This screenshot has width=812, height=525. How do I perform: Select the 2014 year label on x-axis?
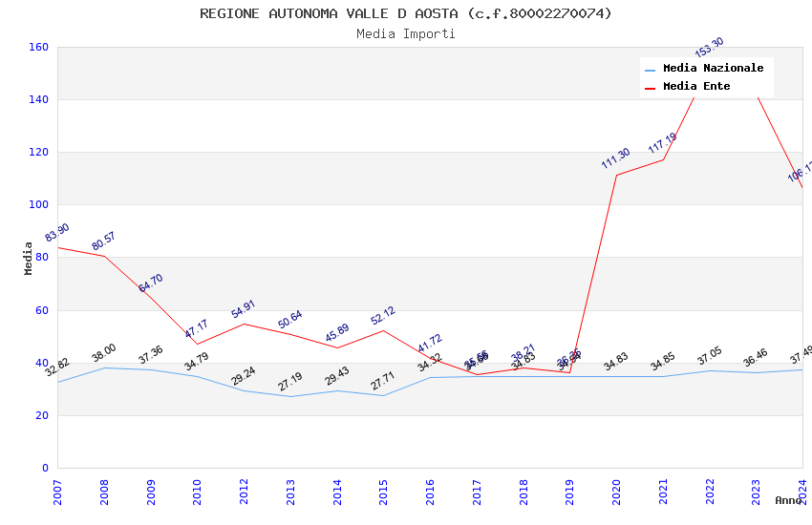point(337,492)
